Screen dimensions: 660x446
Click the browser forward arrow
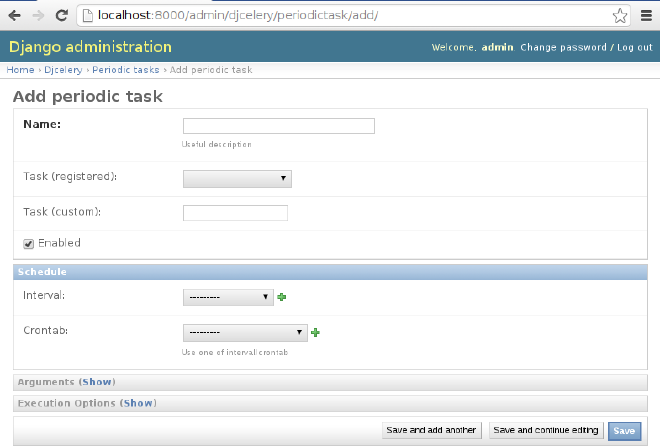38,16
